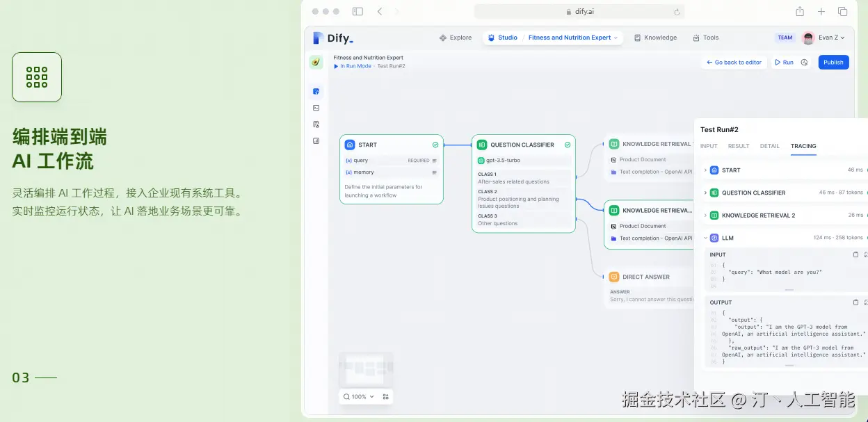
Task: Copy the INPUT code block
Action: click(855, 255)
